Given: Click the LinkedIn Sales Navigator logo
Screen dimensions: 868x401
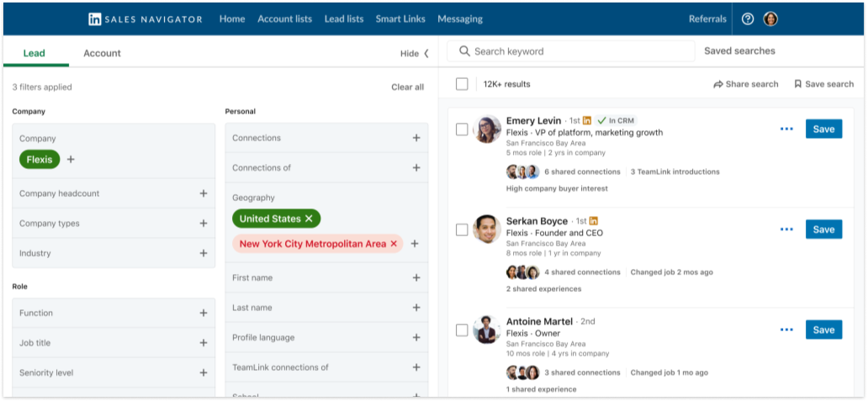Looking at the screenshot, I should point(146,18).
